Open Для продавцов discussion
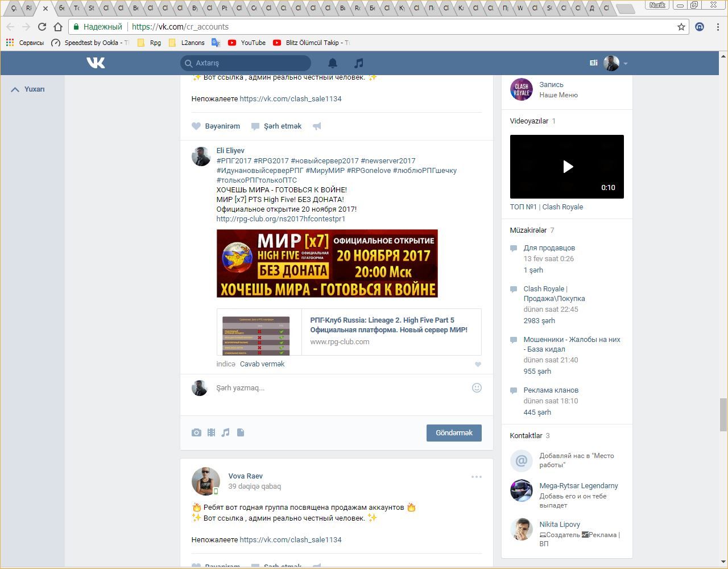This screenshot has height=569, width=728. click(549, 248)
